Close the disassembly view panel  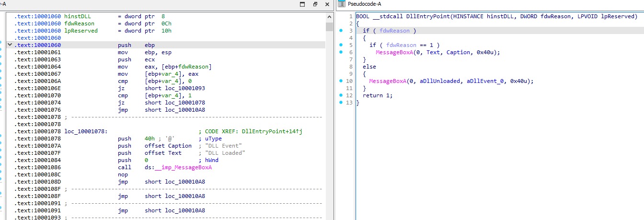[327, 4]
